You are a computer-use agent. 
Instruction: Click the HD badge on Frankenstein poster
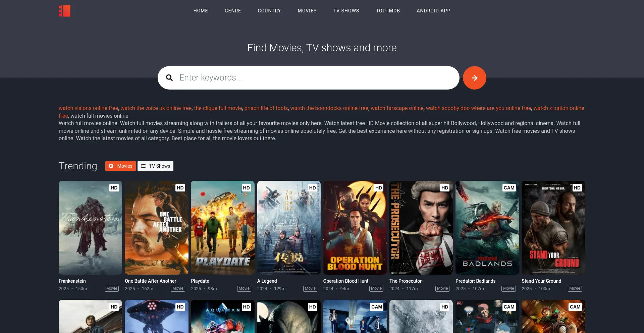(114, 188)
